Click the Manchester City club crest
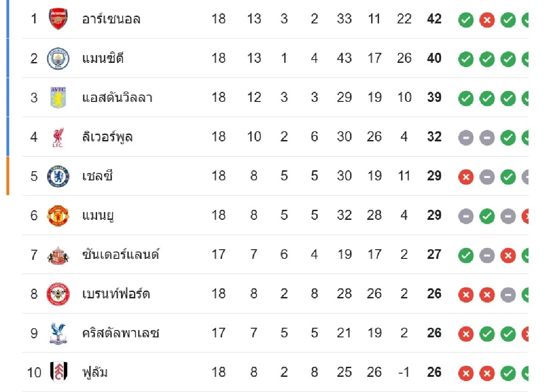This screenshot has height=392, width=551. (58, 59)
